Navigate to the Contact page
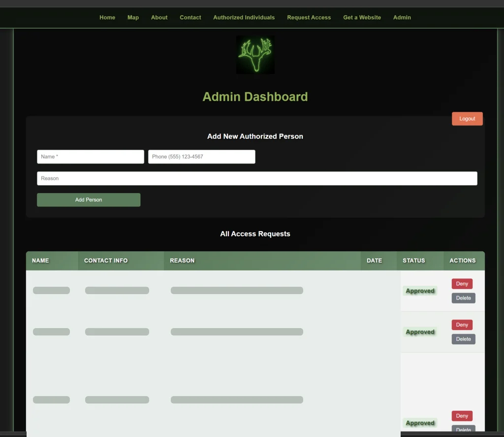 click(x=190, y=17)
